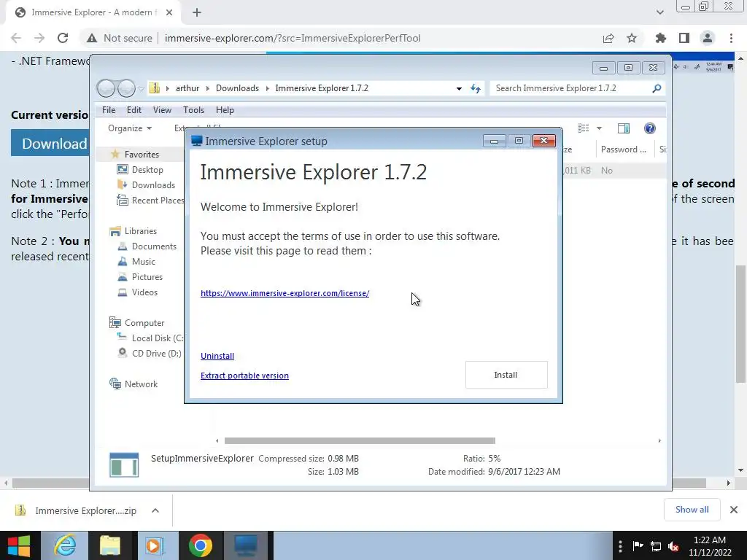Viewport: 747px width, 560px height.
Task: Click the Windows Start button
Action: pyautogui.click(x=19, y=545)
